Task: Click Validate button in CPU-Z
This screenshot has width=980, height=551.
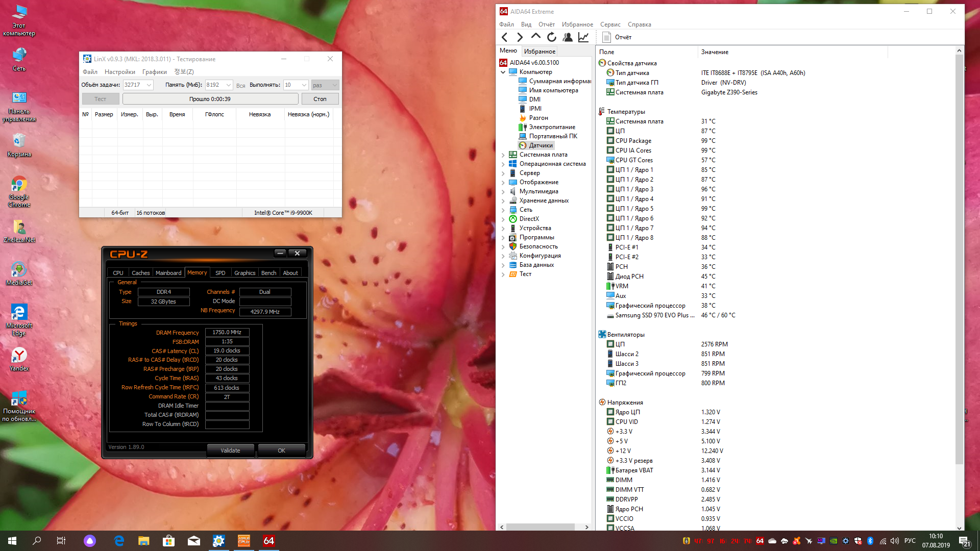Action: [x=230, y=450]
